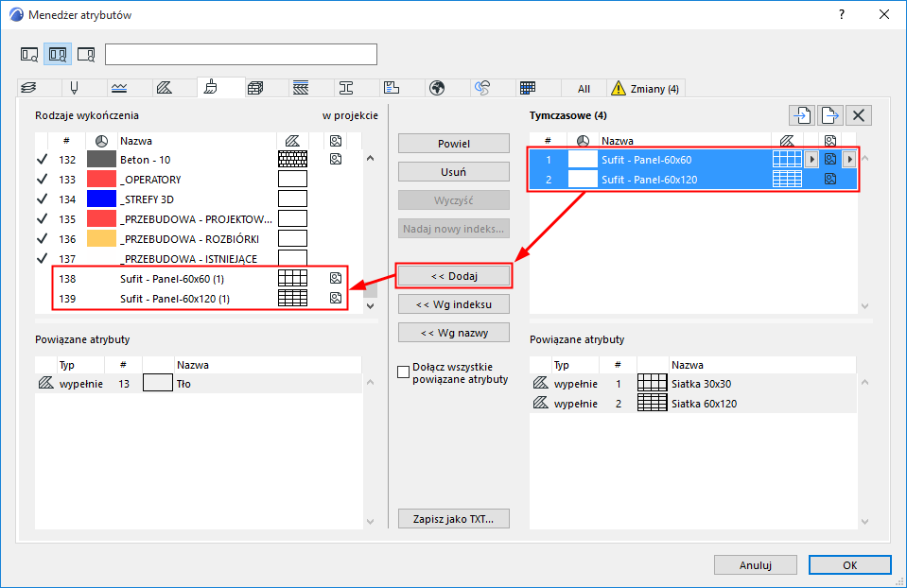Open the MEP Systems tab
The height and width of the screenshot is (588, 907).
pyautogui.click(x=482, y=88)
